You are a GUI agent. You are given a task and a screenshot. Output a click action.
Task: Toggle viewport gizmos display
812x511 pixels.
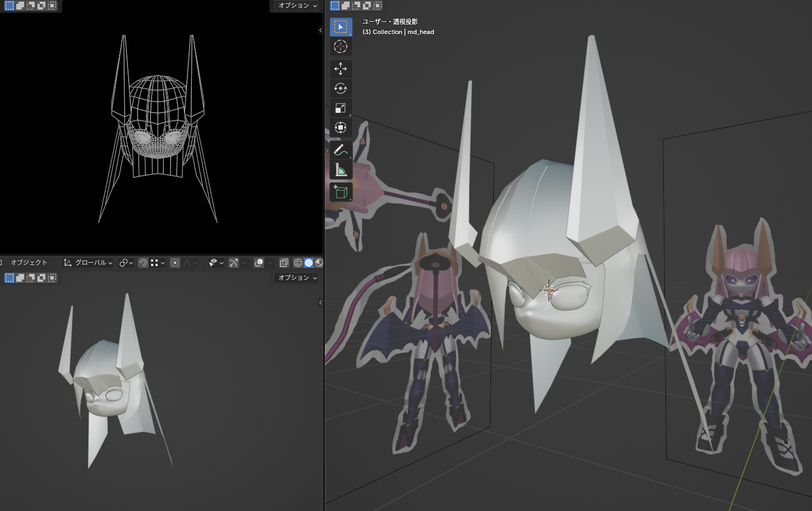pyautogui.click(x=234, y=263)
